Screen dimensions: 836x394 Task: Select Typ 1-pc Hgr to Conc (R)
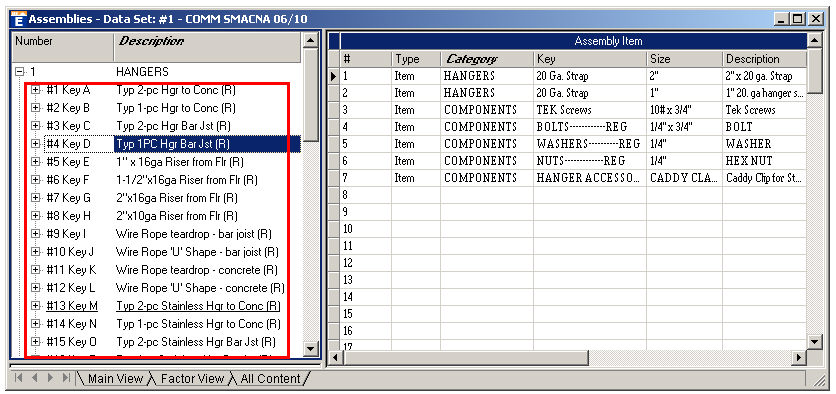click(176, 108)
